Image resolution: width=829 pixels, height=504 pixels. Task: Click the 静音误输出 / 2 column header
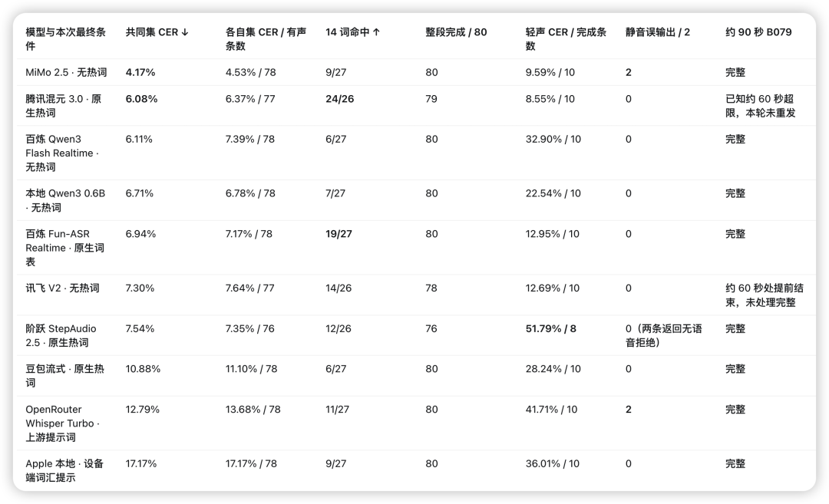point(657,32)
